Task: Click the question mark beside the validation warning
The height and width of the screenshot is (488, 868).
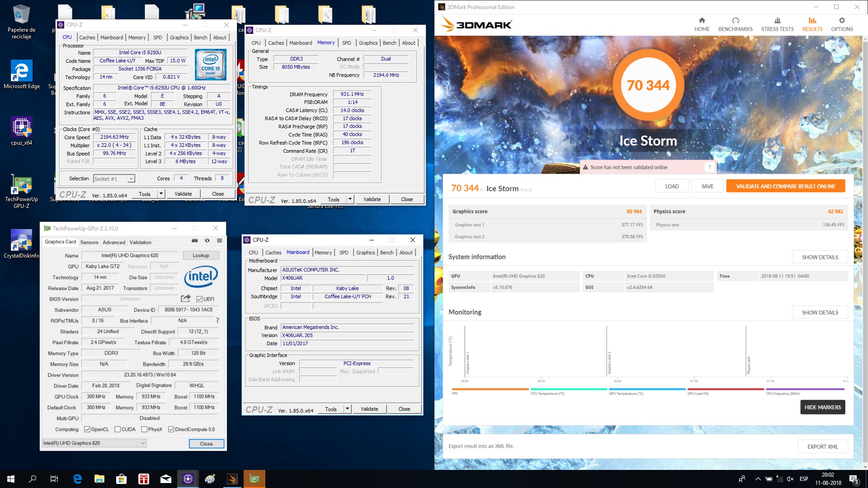Action: click(709, 167)
